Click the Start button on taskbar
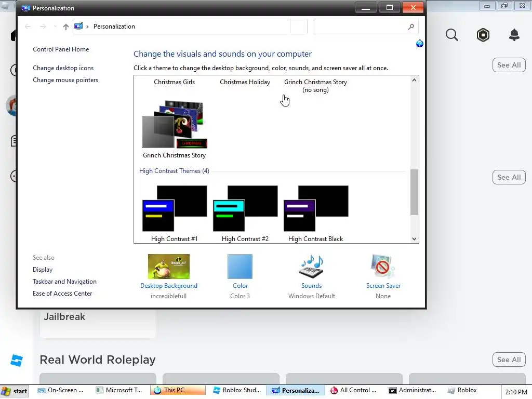The image size is (532, 399). click(x=14, y=392)
